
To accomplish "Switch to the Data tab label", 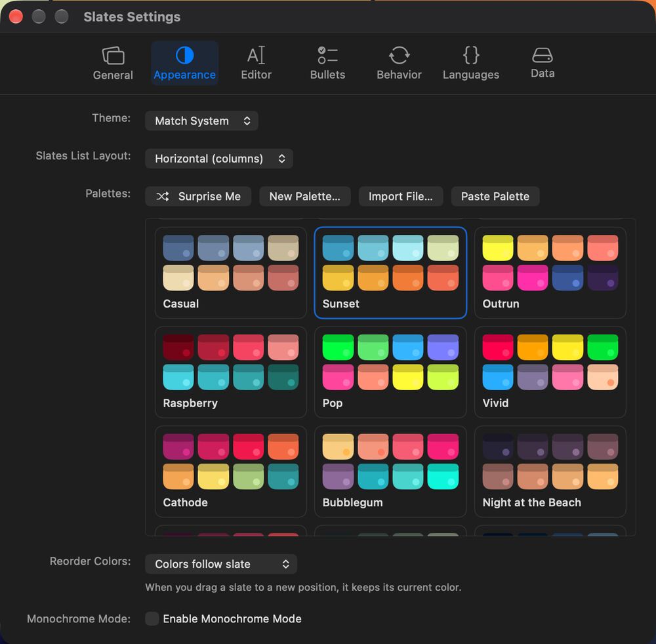I will [543, 73].
